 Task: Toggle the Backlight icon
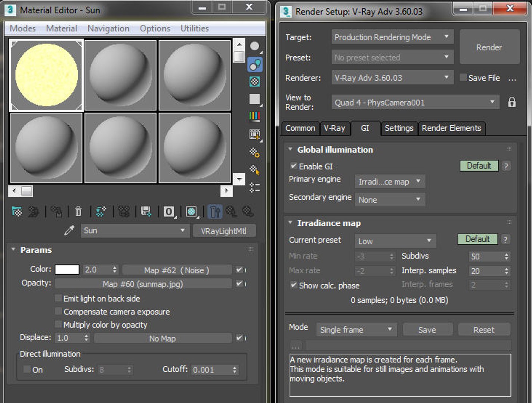[255, 65]
